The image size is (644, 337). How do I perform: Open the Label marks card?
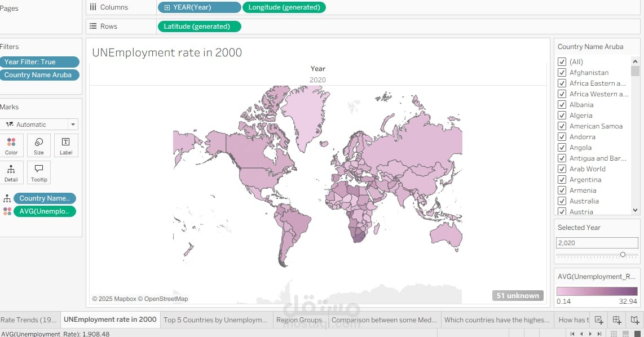[x=66, y=145]
